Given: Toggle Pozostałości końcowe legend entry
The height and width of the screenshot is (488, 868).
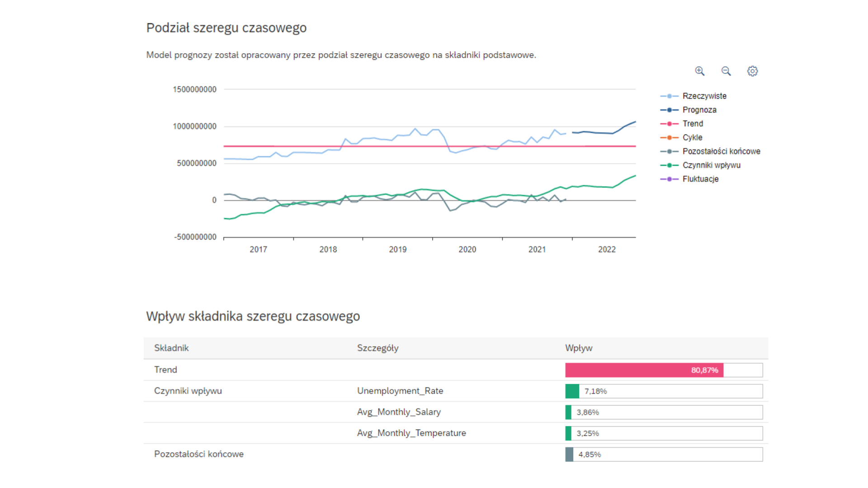Looking at the screenshot, I should point(721,151).
